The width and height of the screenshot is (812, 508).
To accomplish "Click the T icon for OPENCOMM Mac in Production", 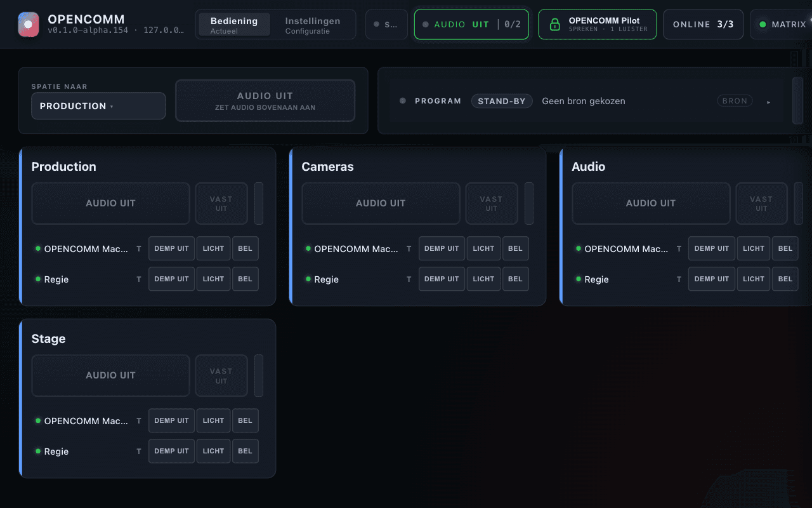I will click(139, 249).
